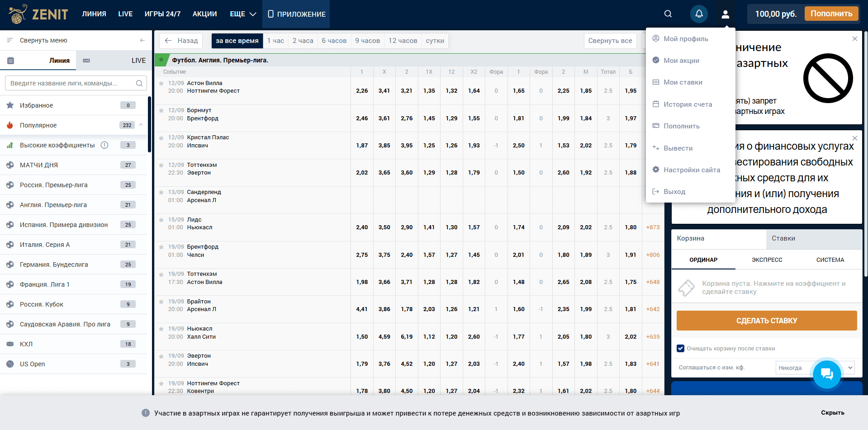Click the league search input field
The width and height of the screenshot is (868, 430).
pos(76,83)
